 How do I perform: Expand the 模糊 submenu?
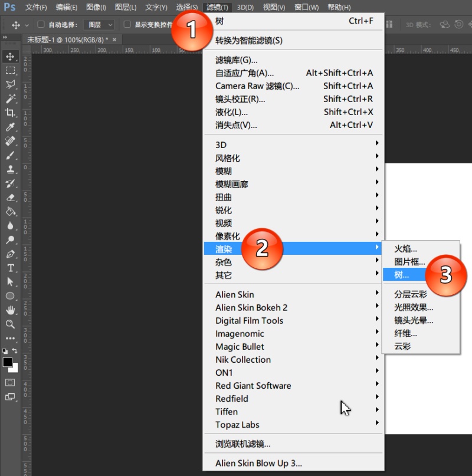coord(293,171)
